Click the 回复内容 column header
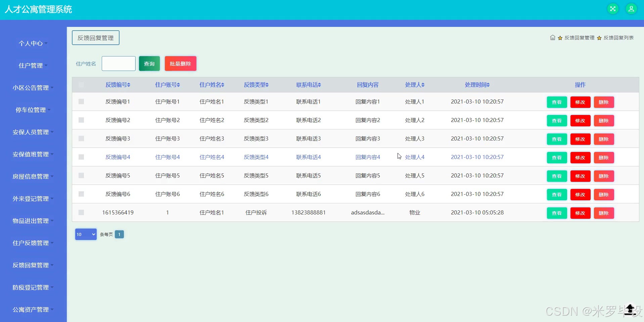The width and height of the screenshot is (644, 322). point(368,85)
